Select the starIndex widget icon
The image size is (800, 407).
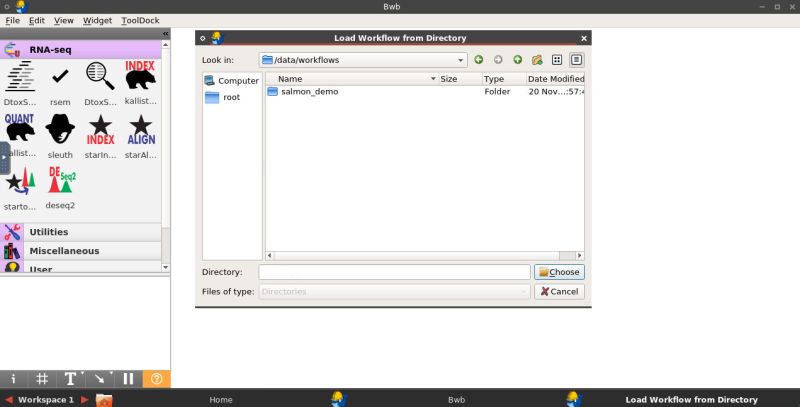coord(100,130)
